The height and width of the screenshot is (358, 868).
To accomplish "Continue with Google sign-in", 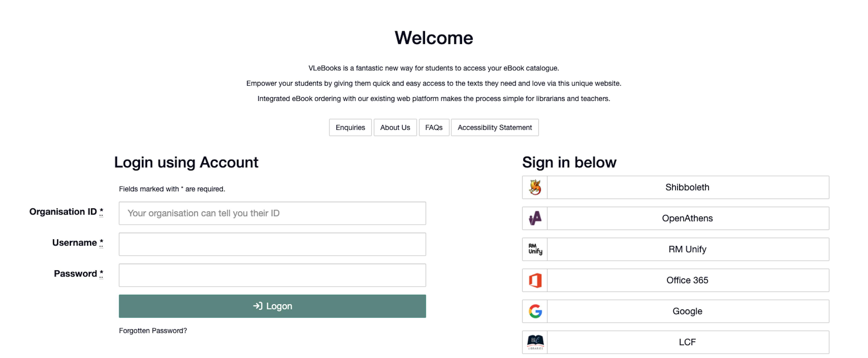I will pos(687,311).
